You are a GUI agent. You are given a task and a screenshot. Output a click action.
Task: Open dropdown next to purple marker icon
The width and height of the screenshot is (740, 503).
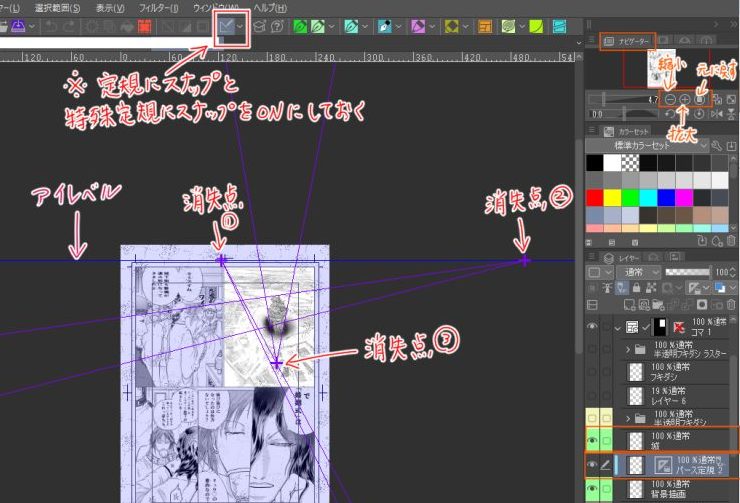click(x=432, y=26)
